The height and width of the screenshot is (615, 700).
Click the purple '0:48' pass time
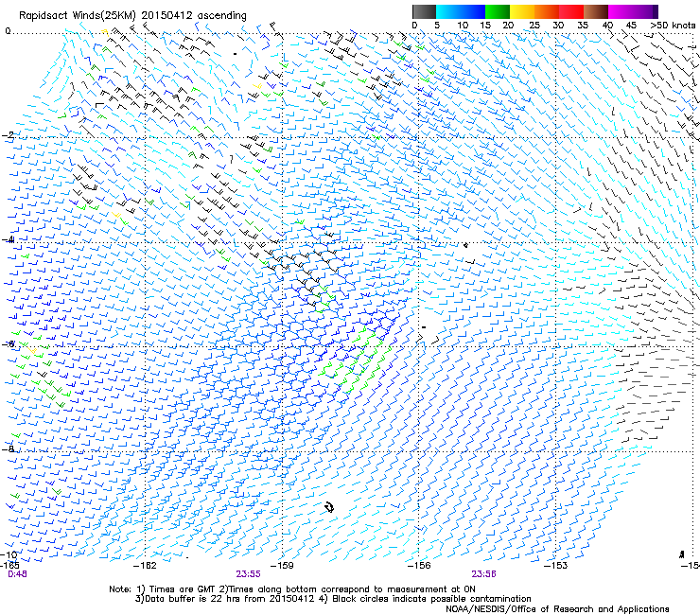17,574
